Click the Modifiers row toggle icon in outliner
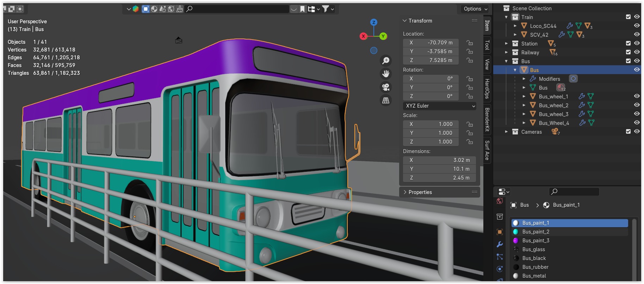Image resolution: width=644 pixels, height=284 pixels. tap(574, 79)
